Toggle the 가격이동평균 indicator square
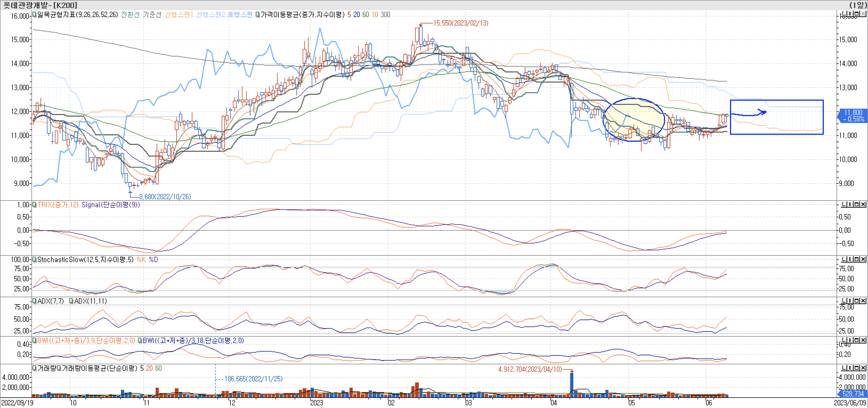This screenshot has width=868, height=408. (x=258, y=14)
